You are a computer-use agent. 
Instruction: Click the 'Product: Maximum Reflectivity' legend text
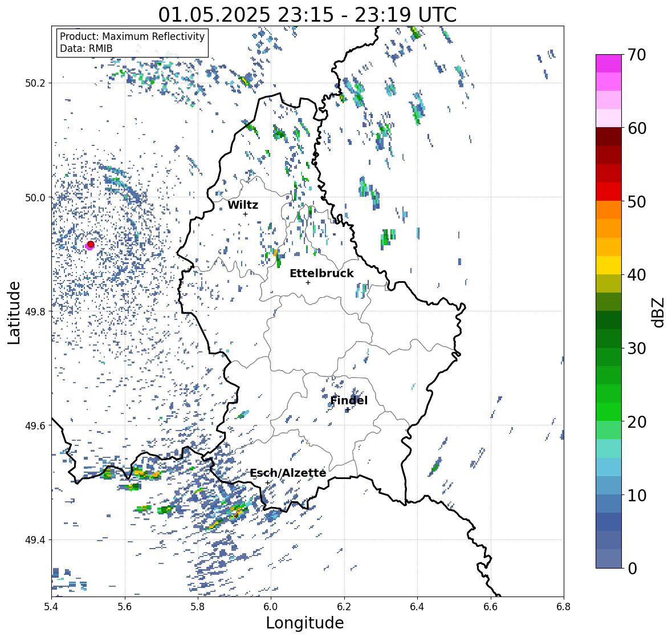[x=132, y=36]
